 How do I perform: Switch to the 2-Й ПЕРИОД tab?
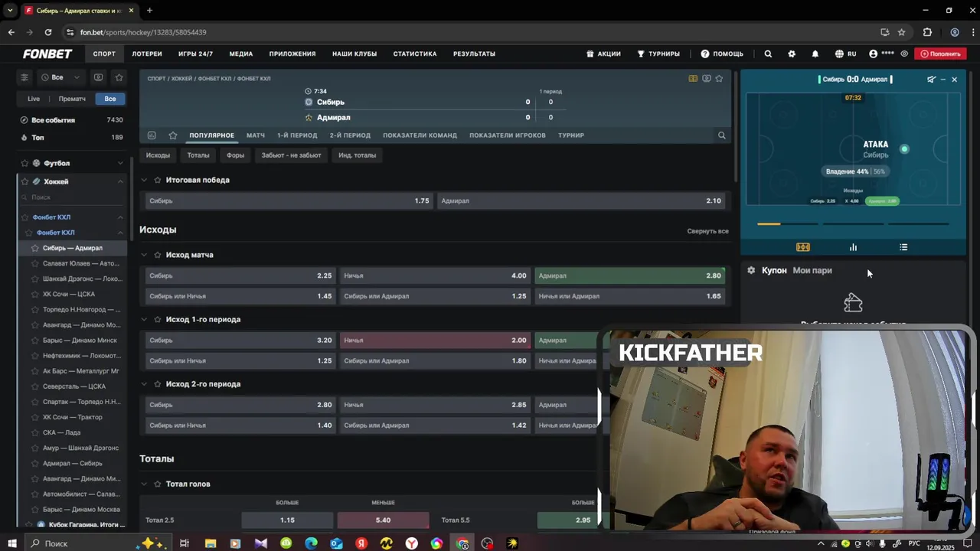[x=350, y=135]
